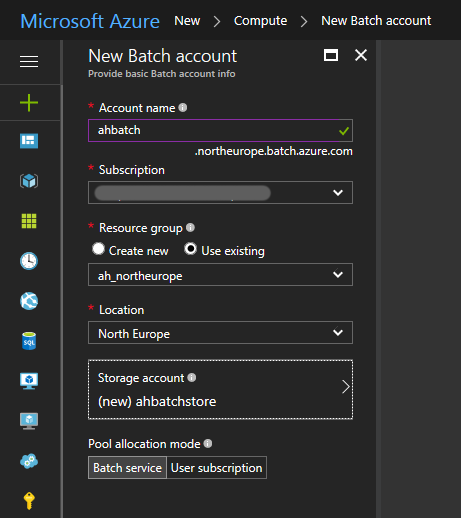Click the Location field label
461x518 pixels.
pyautogui.click(x=122, y=310)
